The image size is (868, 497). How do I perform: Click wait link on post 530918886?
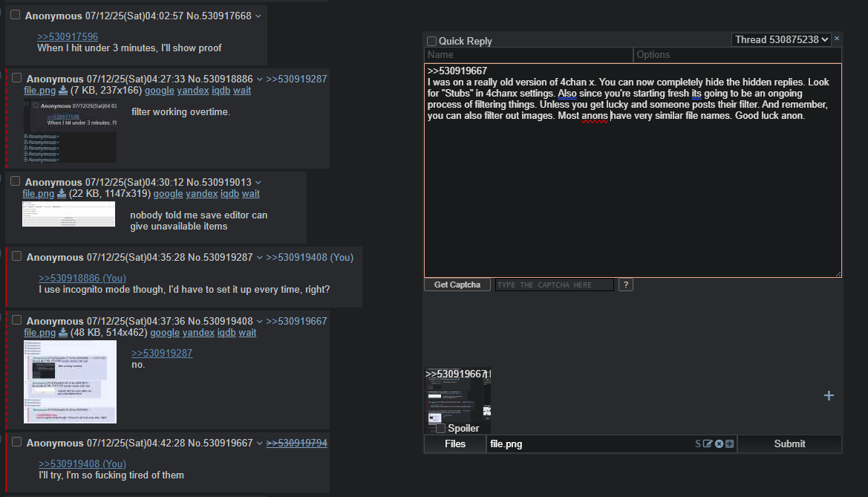click(242, 91)
